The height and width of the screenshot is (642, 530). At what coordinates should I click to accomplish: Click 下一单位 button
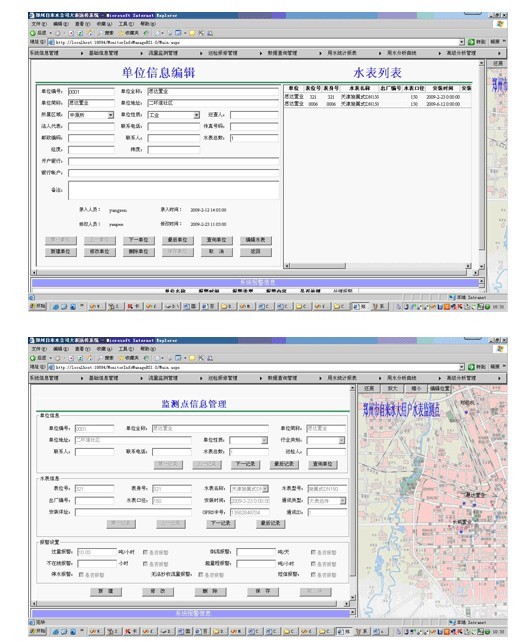[x=138, y=240]
